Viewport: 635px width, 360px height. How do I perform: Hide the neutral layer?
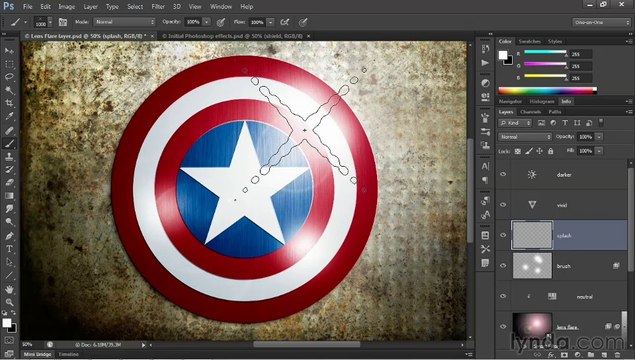point(503,296)
